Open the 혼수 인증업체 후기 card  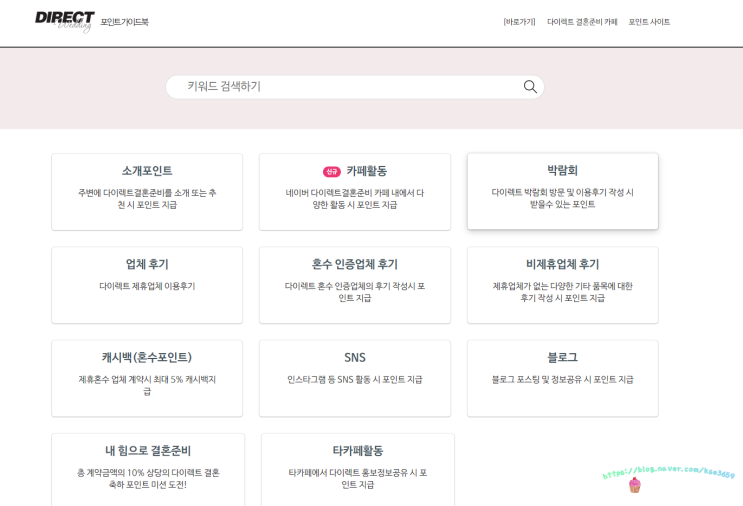point(354,285)
